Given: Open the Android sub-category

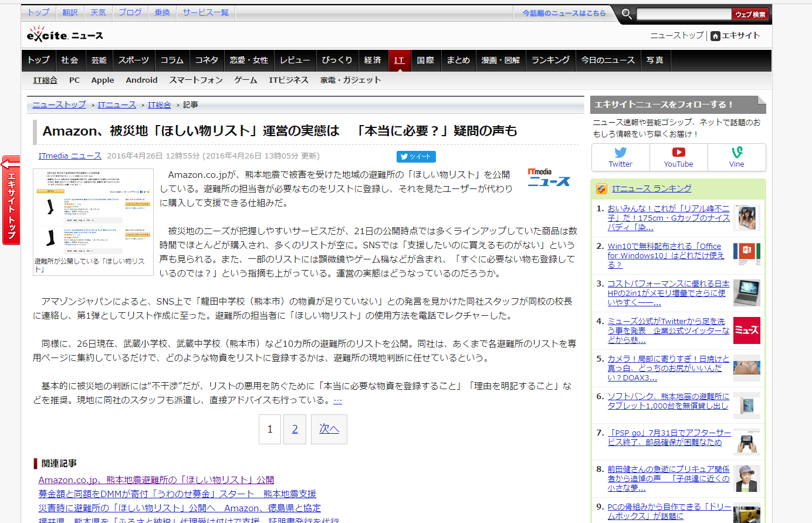Looking at the screenshot, I should [141, 80].
